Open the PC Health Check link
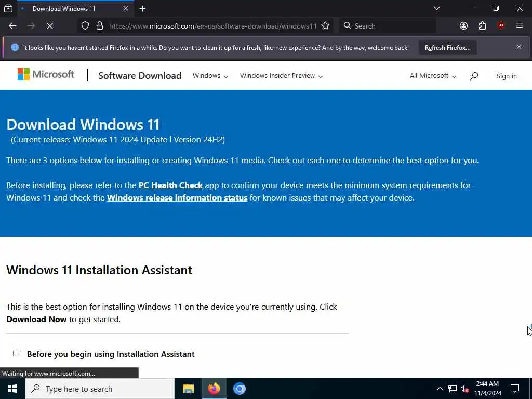Viewport: 532px width, 399px height. point(170,185)
